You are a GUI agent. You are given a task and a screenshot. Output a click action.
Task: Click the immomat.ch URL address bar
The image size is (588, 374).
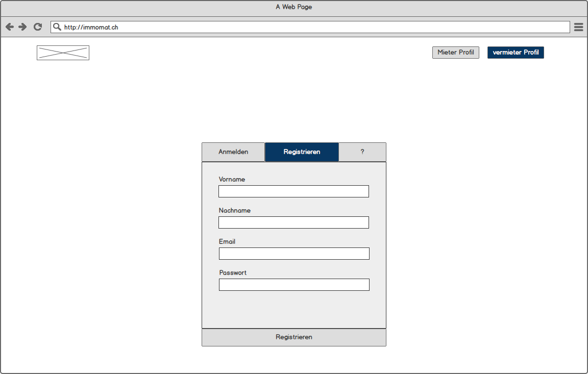tap(306, 27)
